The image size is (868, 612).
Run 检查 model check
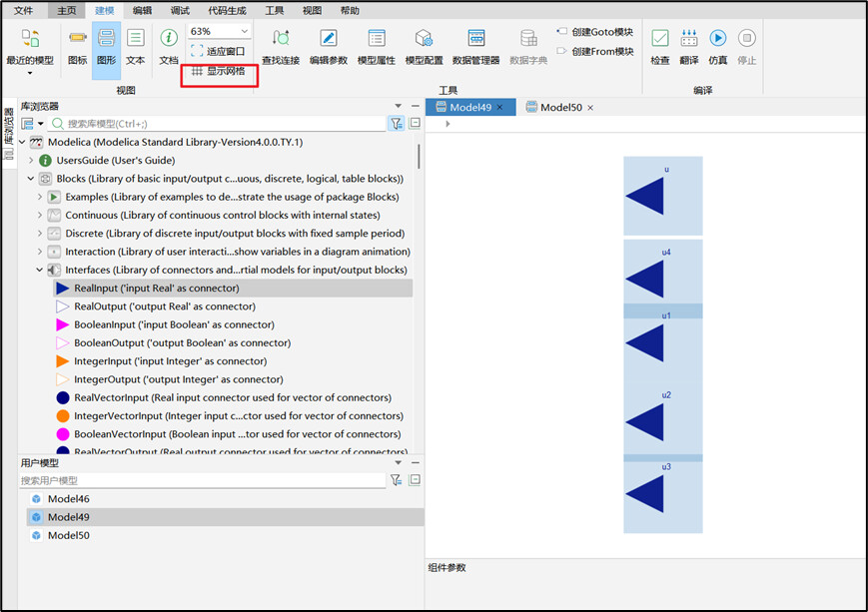tap(660, 48)
